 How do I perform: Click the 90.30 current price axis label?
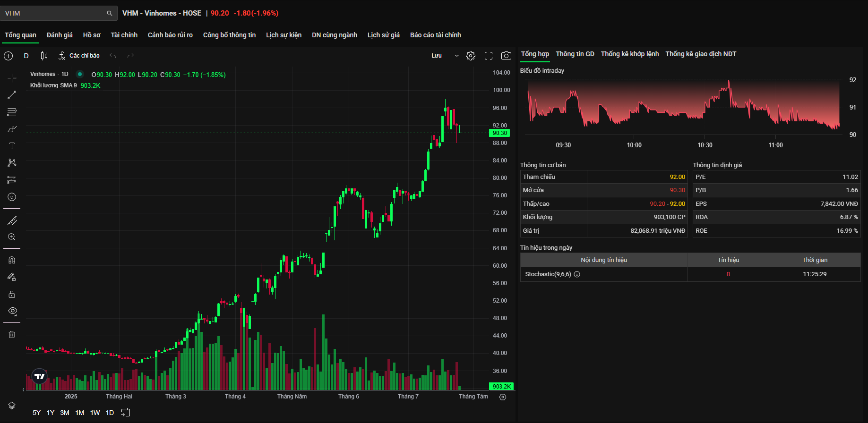(500, 133)
